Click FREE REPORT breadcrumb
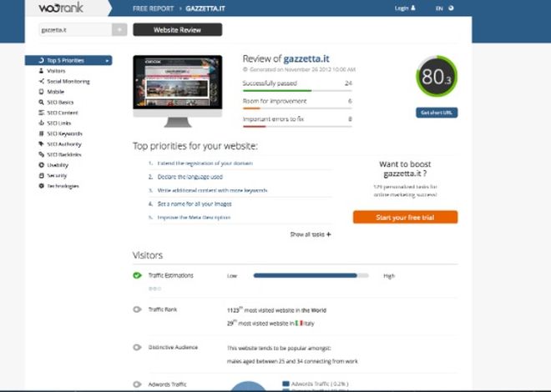 tap(154, 8)
